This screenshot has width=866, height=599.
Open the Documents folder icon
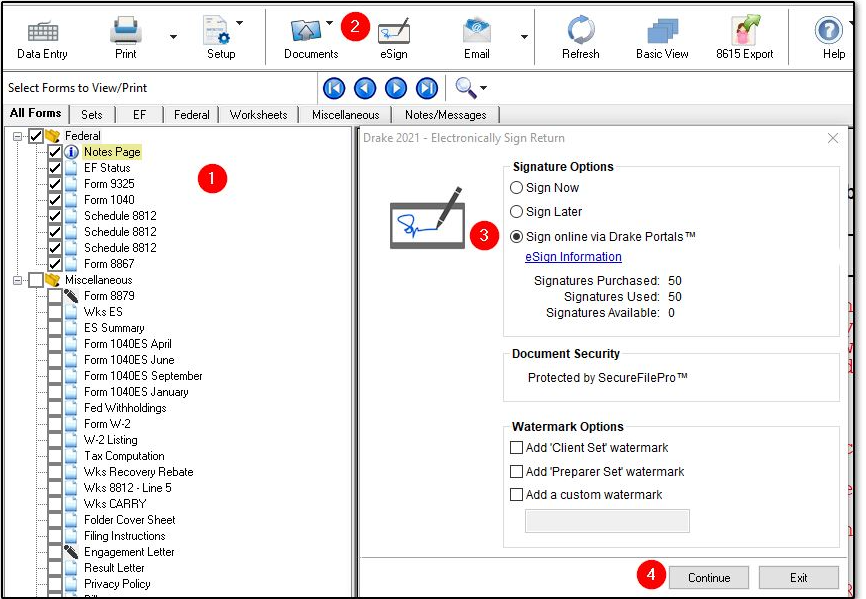coord(306,30)
